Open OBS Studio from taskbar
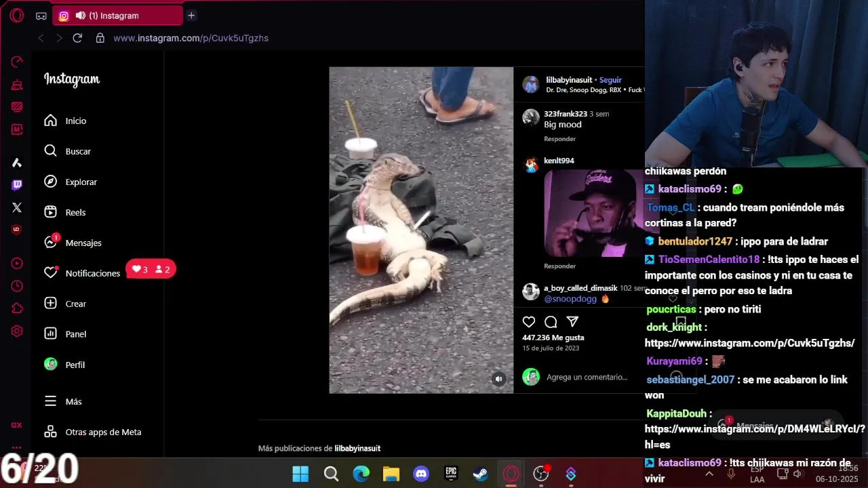The height and width of the screenshot is (488, 868). click(x=541, y=474)
